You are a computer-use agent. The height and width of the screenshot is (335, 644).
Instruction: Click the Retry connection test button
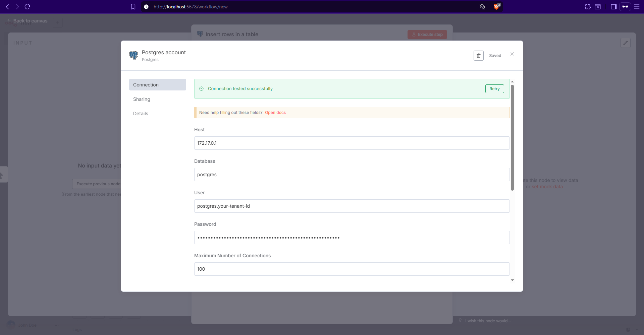pyautogui.click(x=494, y=89)
